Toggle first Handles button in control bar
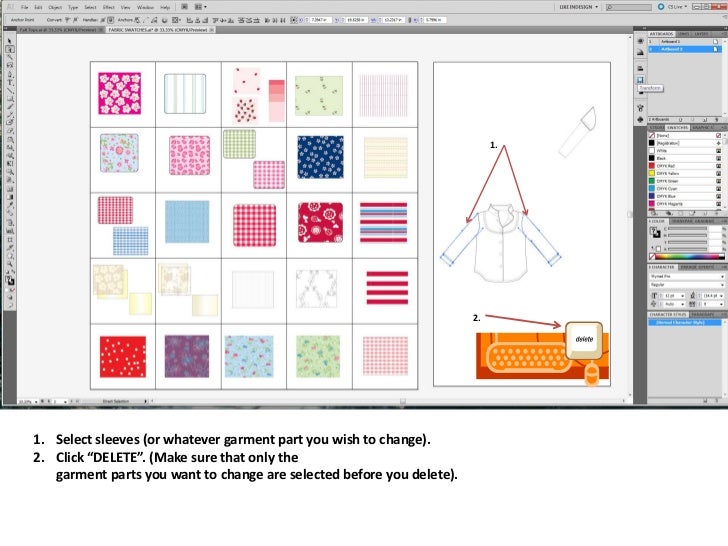The image size is (728, 546). point(104,20)
